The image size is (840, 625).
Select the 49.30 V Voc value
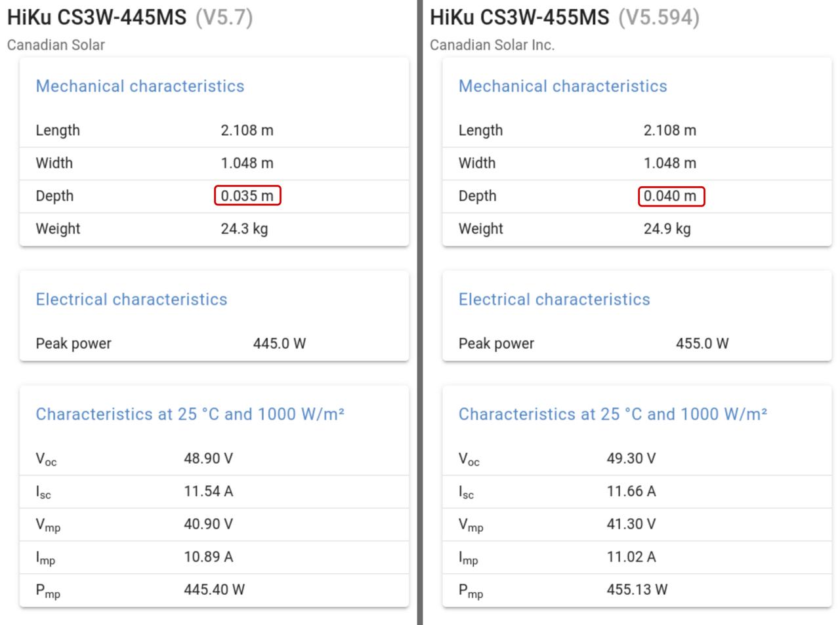[631, 458]
